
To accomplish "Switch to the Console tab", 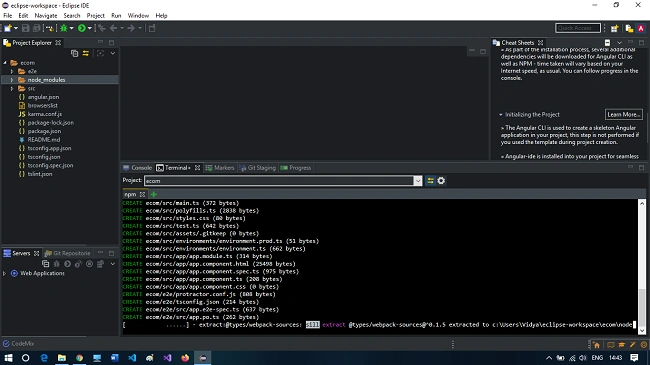I will (x=138, y=168).
